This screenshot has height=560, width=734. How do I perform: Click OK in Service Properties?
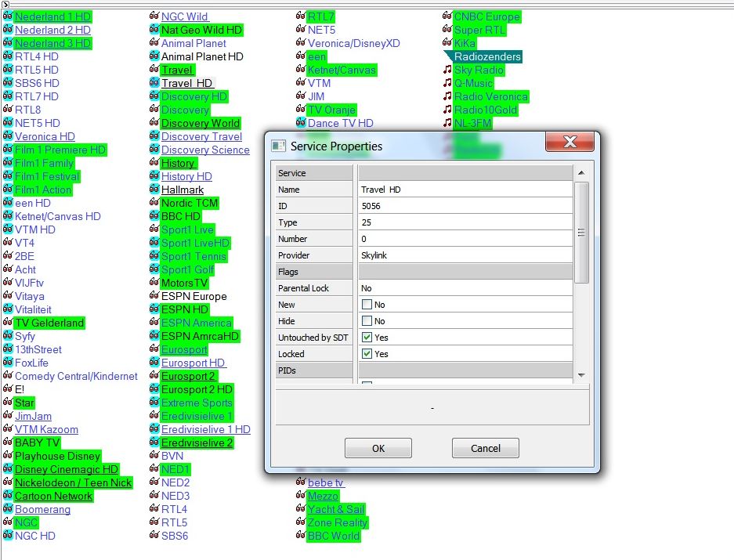pos(378,448)
